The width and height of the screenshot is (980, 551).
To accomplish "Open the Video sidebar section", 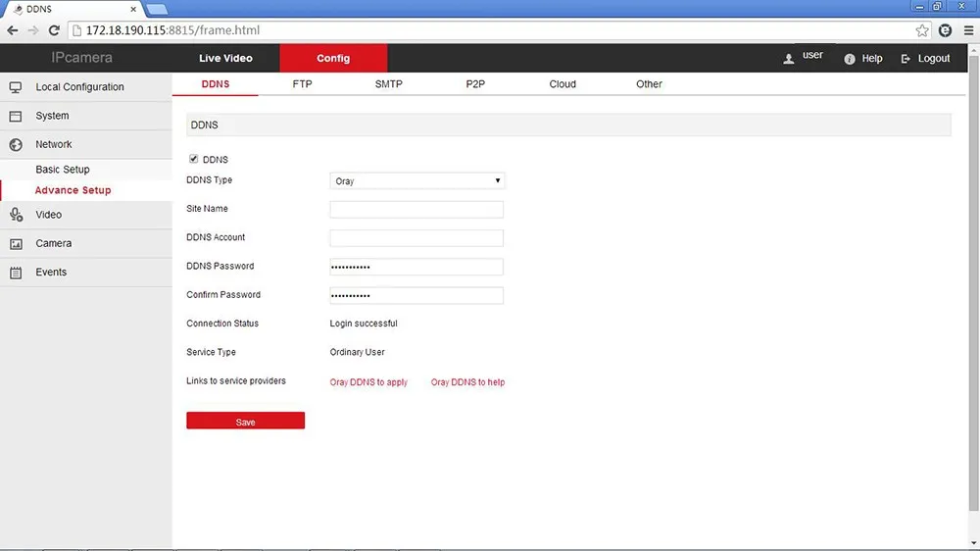I will coord(86,215).
